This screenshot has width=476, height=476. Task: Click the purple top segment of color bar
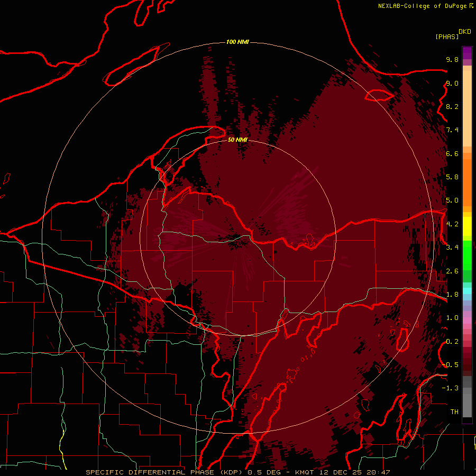click(467, 53)
